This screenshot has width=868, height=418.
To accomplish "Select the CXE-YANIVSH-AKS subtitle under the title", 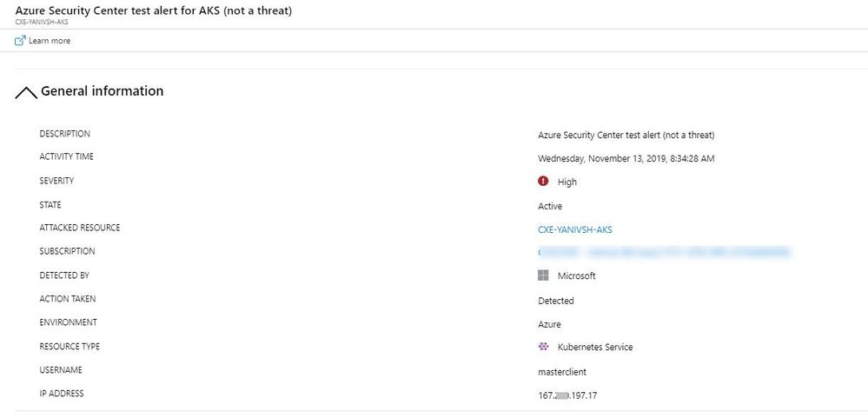I will pos(42,22).
